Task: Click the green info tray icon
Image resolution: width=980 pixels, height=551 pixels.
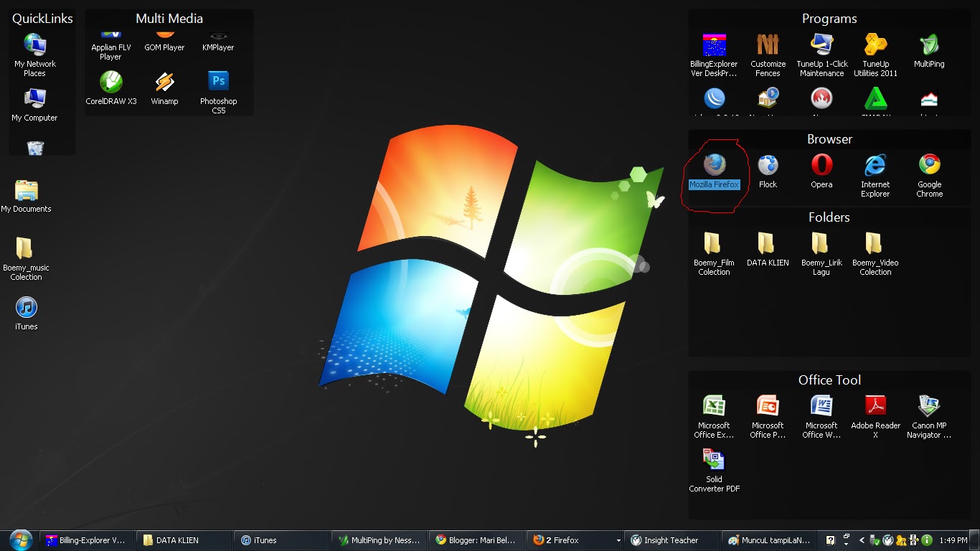Action: click(x=927, y=540)
